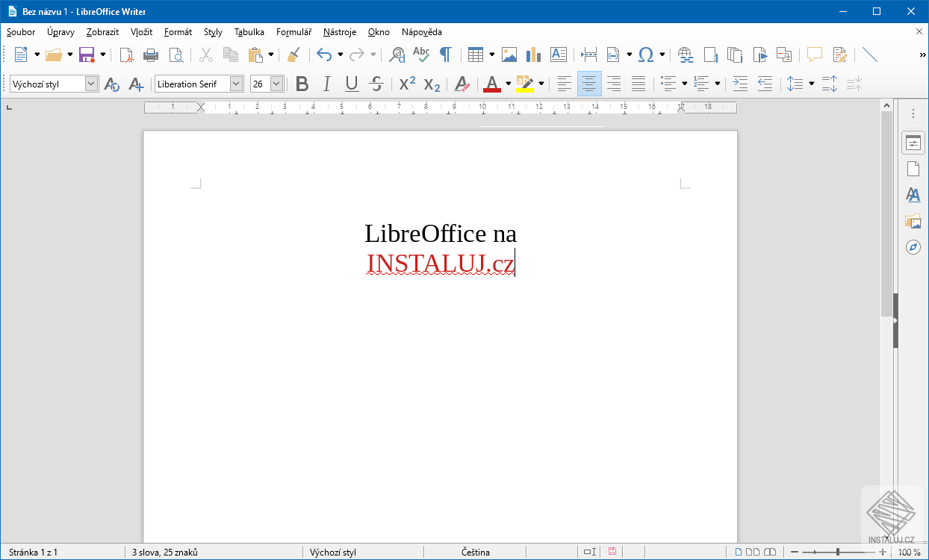Toggle Center alignment
The image size is (929, 560).
pyautogui.click(x=589, y=84)
